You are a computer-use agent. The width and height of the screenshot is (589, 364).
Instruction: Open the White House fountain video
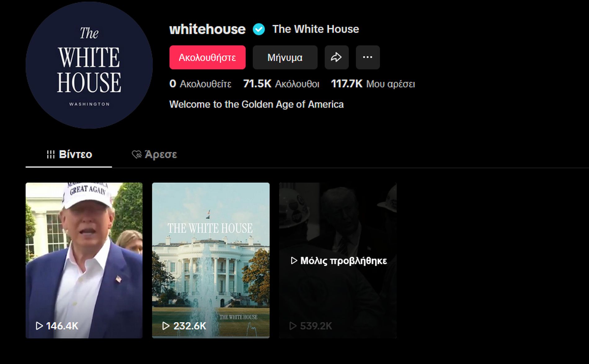(x=211, y=260)
